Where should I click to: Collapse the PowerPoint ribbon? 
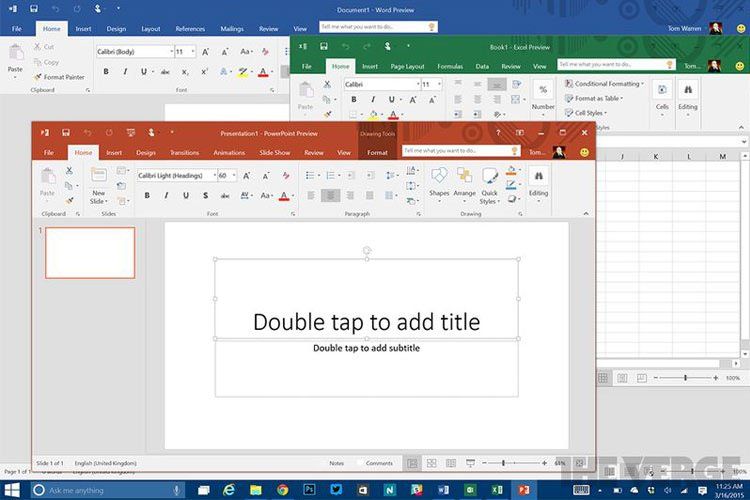pos(586,214)
